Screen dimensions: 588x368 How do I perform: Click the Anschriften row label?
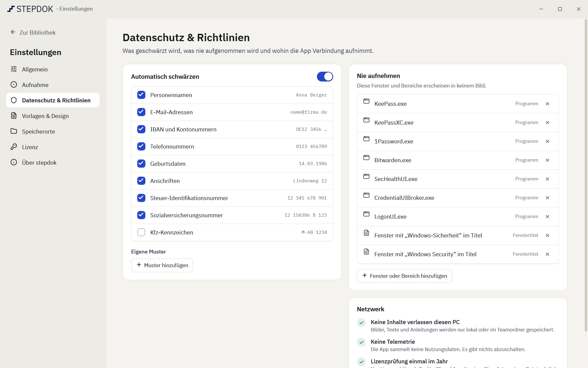[x=165, y=181]
